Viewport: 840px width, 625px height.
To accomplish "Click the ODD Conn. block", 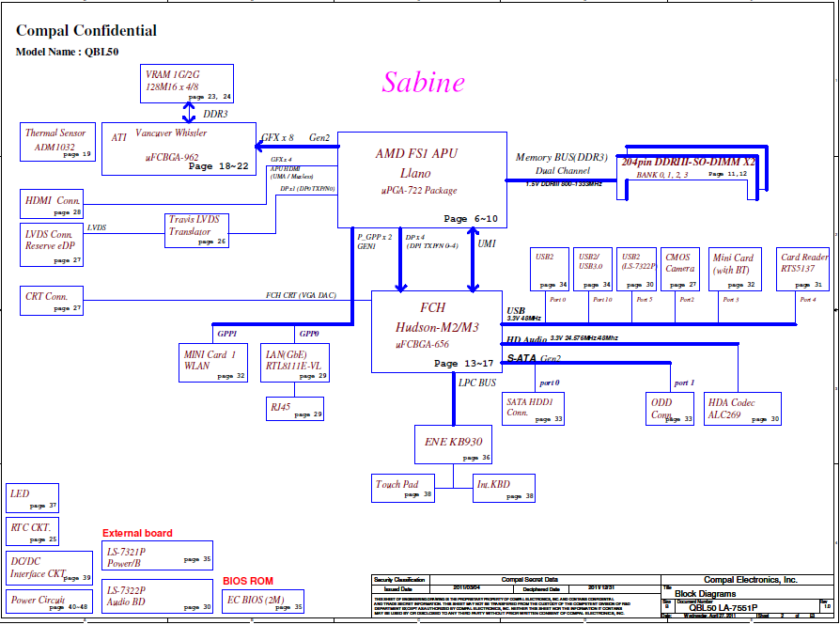I will 670,409.
